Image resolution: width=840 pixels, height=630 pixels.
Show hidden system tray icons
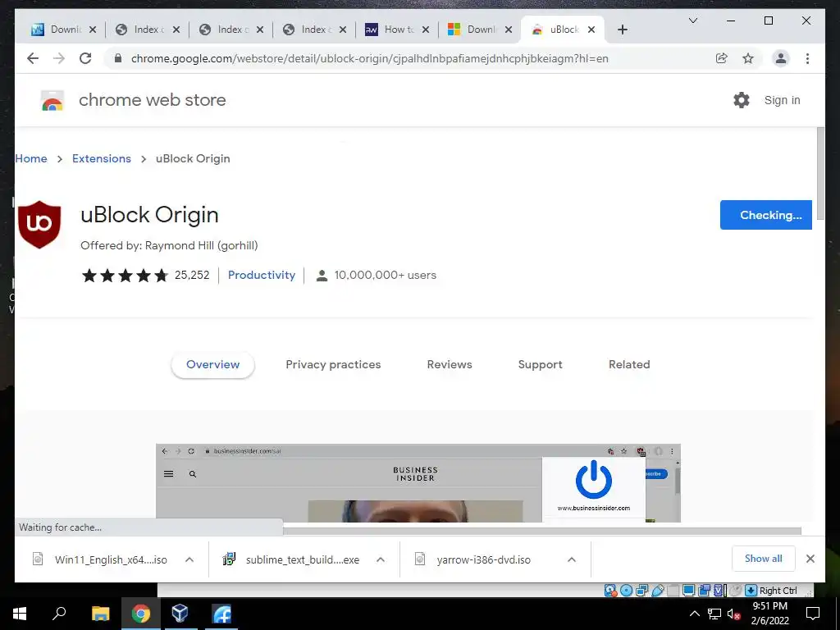pos(694,614)
